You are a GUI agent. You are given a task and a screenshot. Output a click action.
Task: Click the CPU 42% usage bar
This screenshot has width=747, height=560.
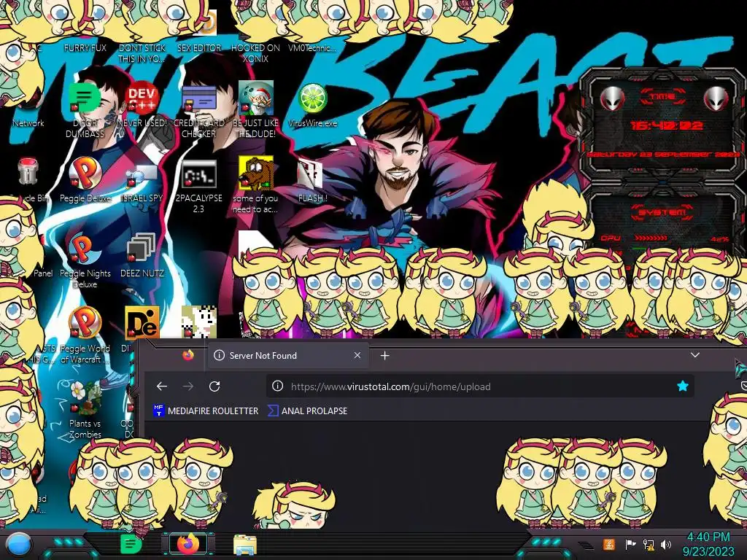coord(664,238)
